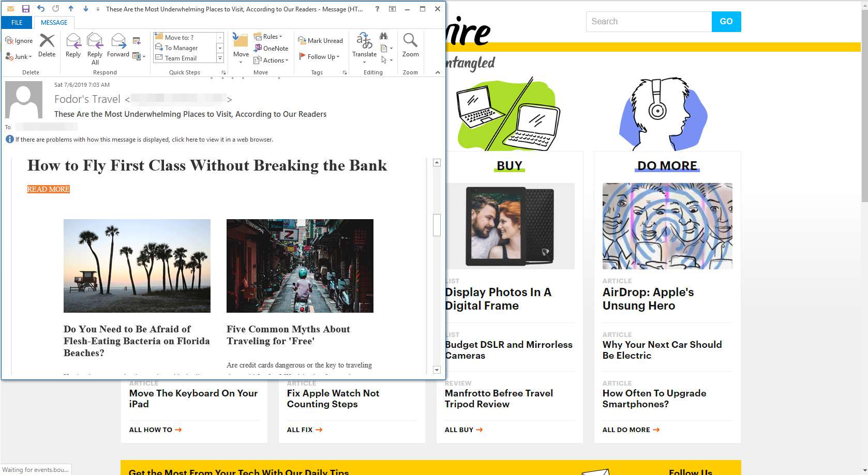The width and height of the screenshot is (868, 475).
Task: Click the blue GO search button
Action: (x=726, y=22)
